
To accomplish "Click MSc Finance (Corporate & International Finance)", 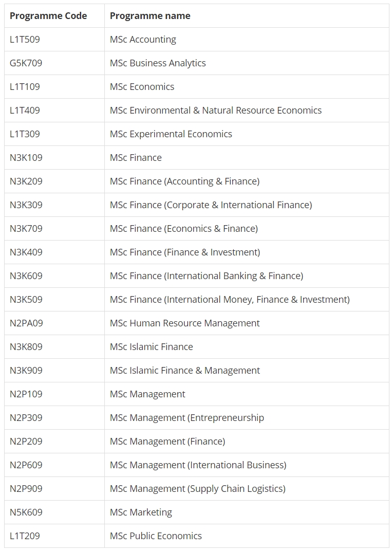I will pos(211,205).
